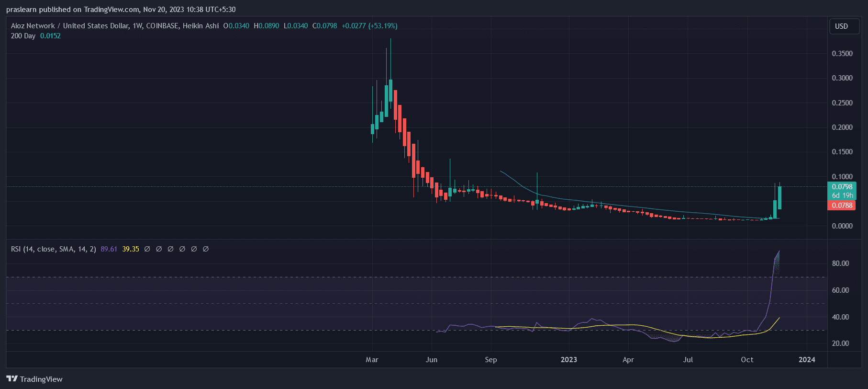Screen dimensions: 868x389
Task: Click the Mar label on time axis
Action: point(372,360)
